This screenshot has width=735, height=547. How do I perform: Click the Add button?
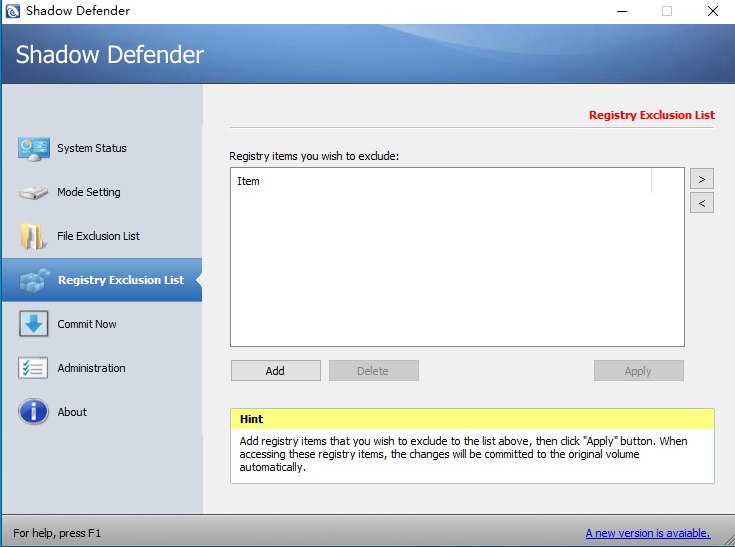[x=276, y=371]
